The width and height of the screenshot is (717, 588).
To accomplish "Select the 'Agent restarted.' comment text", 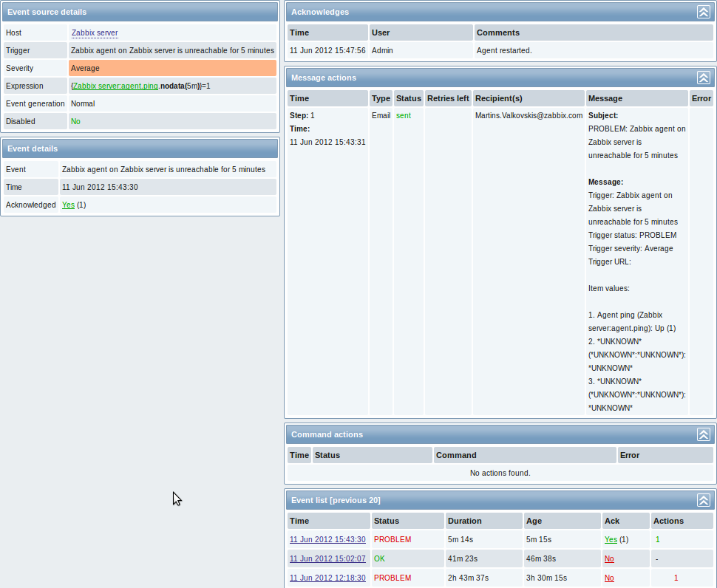I will (504, 51).
